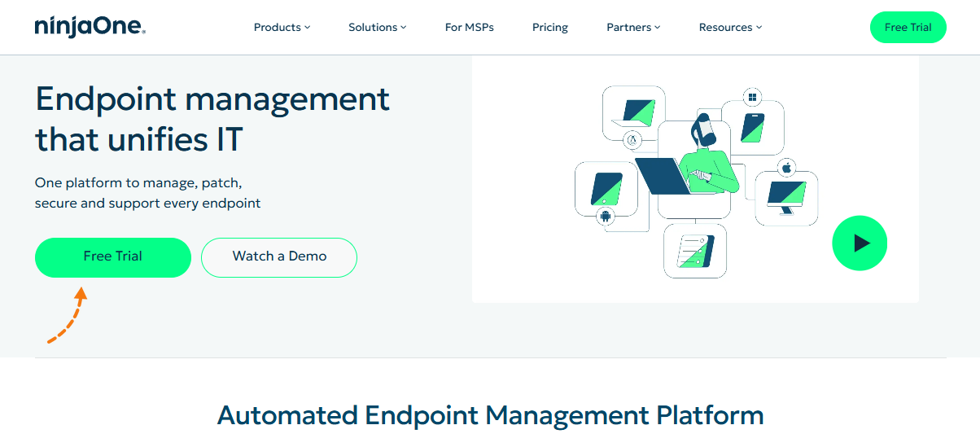Screen dimensions: 980x447
Task: Click the hero illustration video thumbnail
Action: (695, 179)
